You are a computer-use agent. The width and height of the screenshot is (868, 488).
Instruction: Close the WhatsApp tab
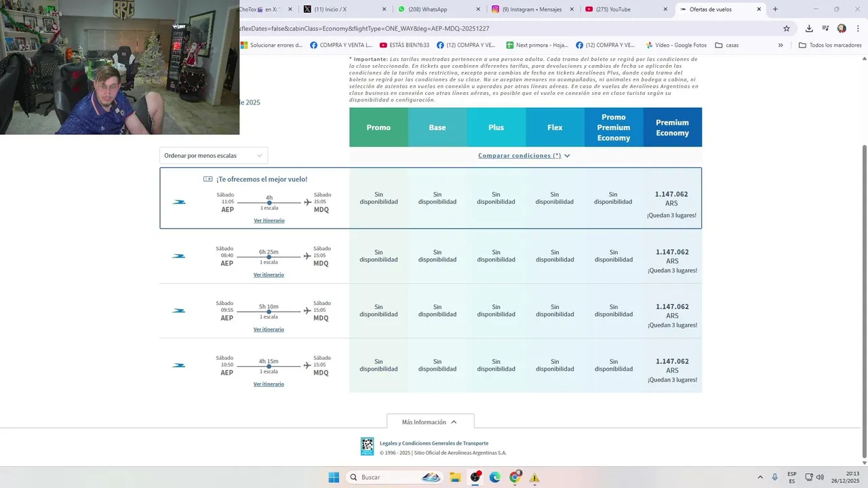tap(478, 9)
